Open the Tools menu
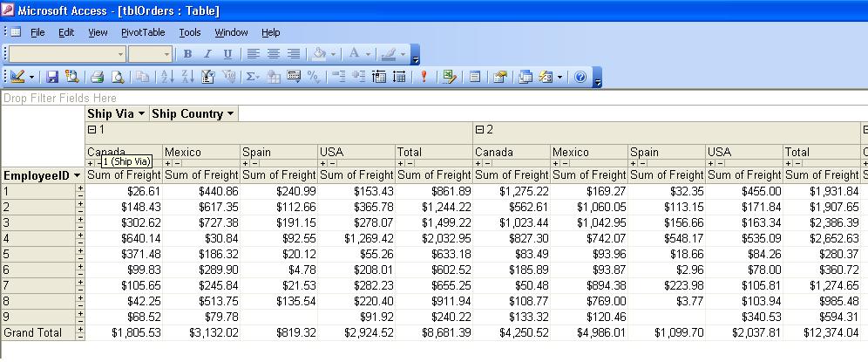Image resolution: width=868 pixels, height=362 pixels. pos(190,32)
